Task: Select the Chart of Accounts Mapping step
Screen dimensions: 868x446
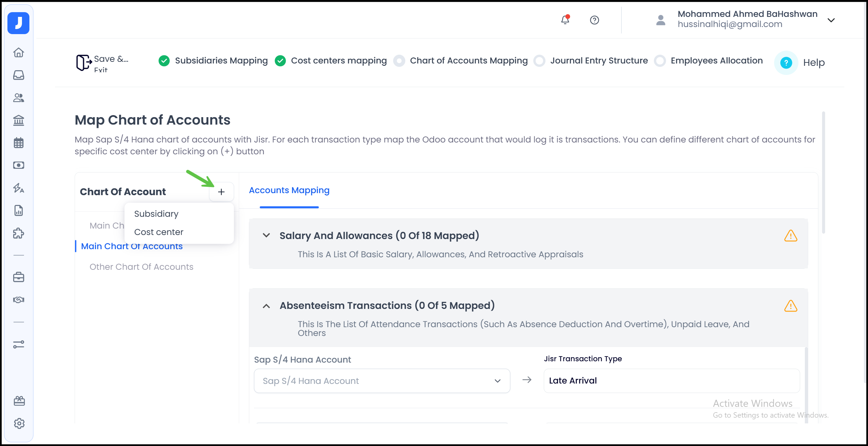Action: [468, 61]
